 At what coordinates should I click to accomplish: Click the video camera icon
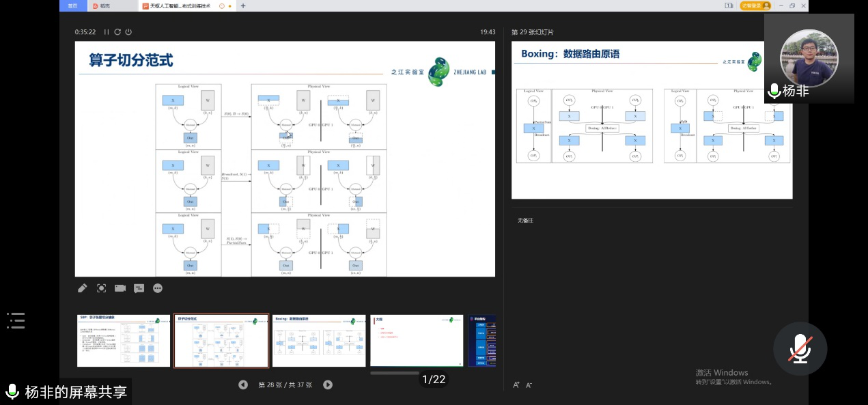[x=120, y=288]
